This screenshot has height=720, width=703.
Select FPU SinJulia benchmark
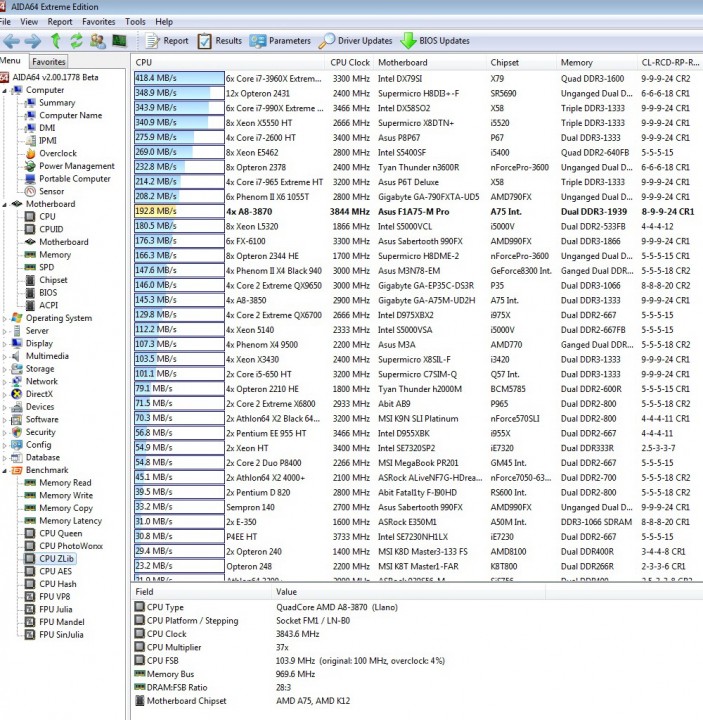coord(61,635)
